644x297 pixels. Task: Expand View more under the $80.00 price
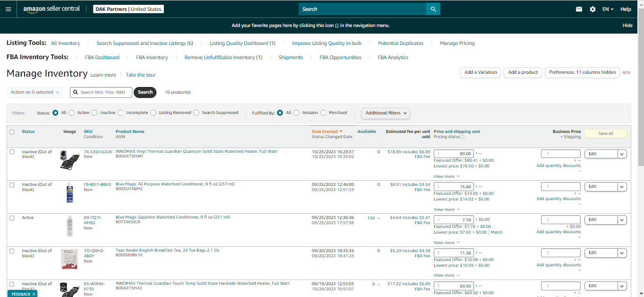[447, 176]
